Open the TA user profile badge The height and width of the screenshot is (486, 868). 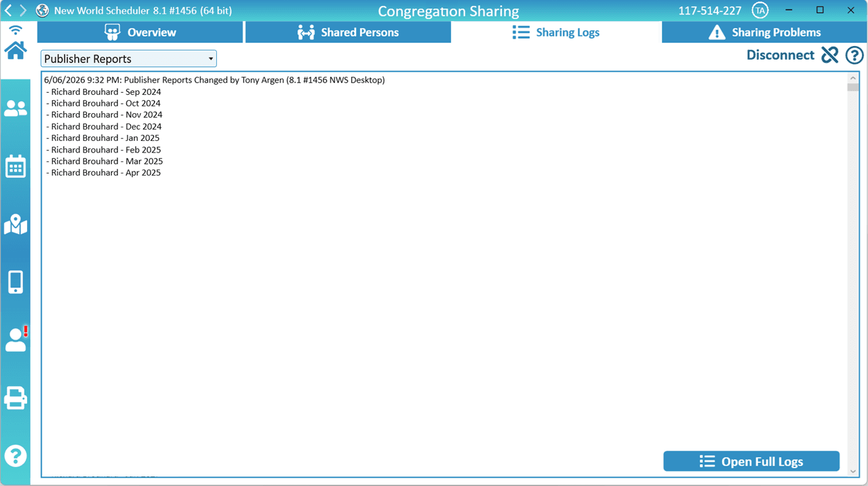[x=760, y=11]
